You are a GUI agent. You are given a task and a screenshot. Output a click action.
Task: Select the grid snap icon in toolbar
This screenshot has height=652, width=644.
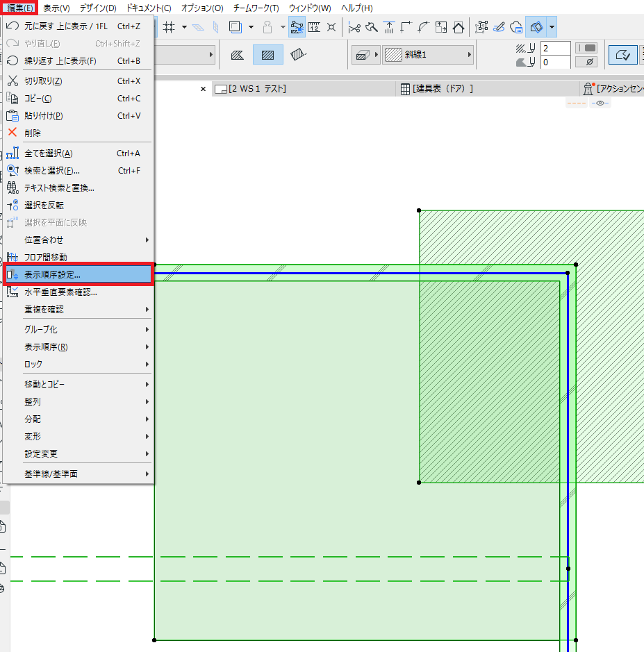point(169,28)
